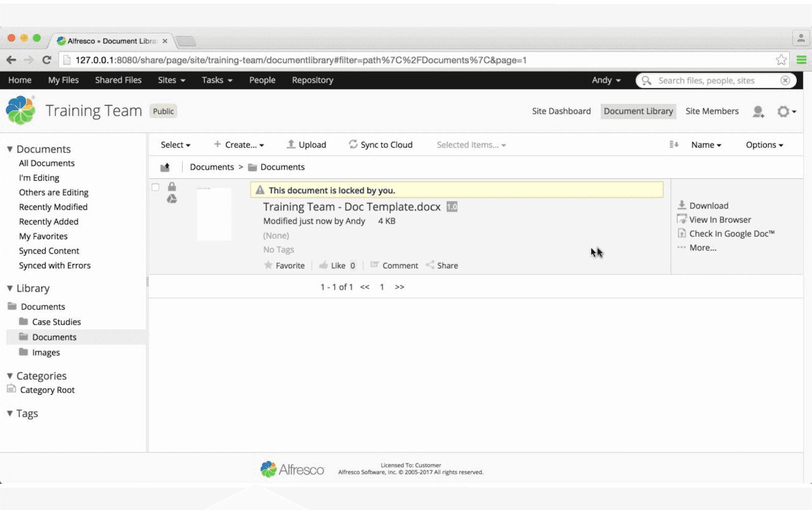Open Training Team - Doc Template.docx
This screenshot has height=510, width=812.
click(351, 207)
